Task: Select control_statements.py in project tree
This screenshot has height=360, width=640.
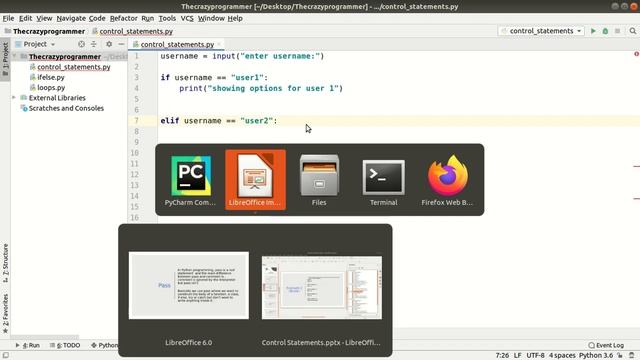Action: pyautogui.click(x=73, y=67)
